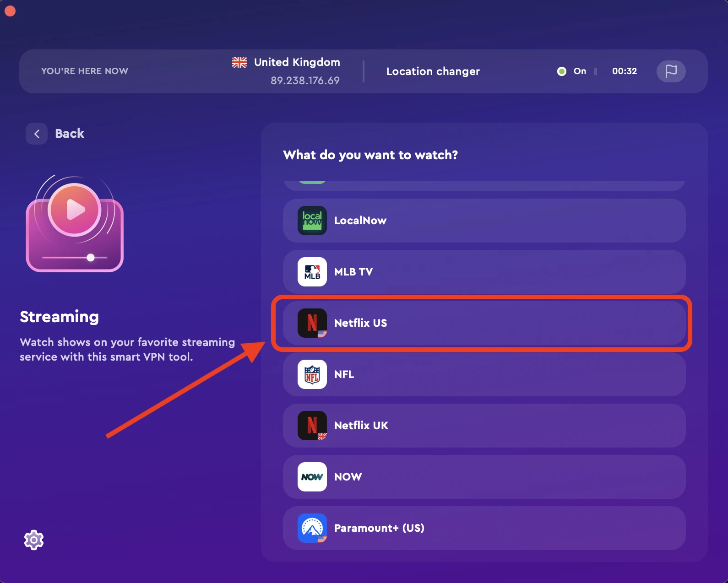Select LocalNow streaming row

click(484, 221)
